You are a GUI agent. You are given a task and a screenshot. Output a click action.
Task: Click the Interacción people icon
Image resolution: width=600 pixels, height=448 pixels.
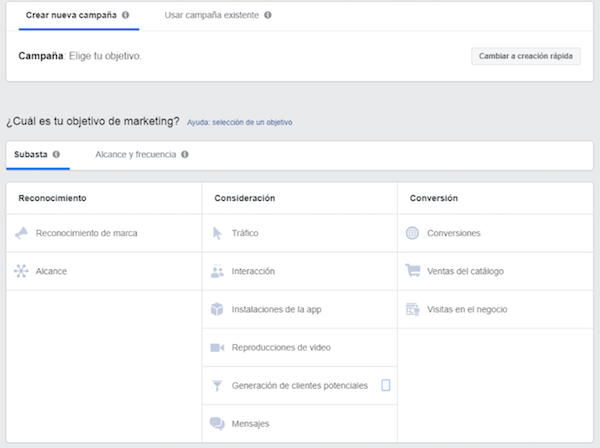point(217,271)
